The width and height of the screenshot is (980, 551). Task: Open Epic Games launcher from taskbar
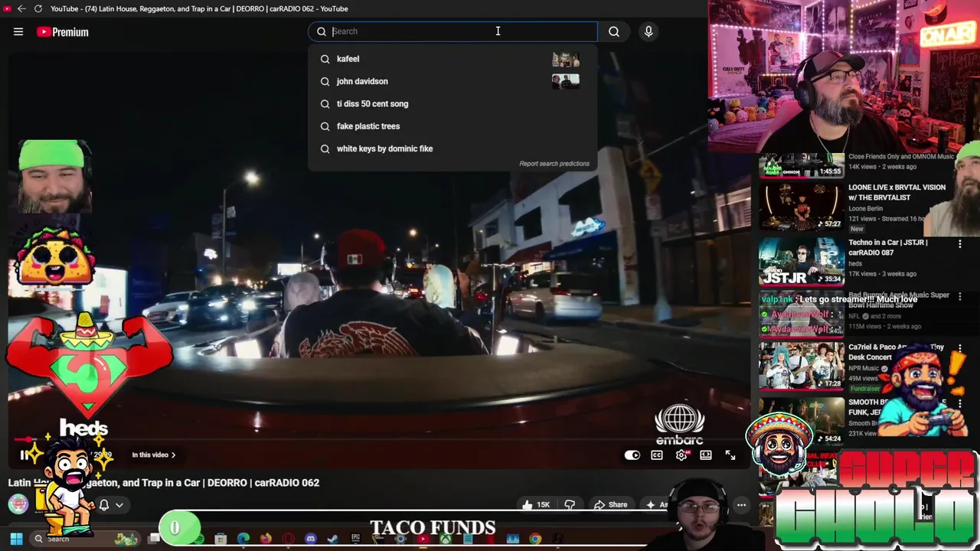click(x=355, y=539)
